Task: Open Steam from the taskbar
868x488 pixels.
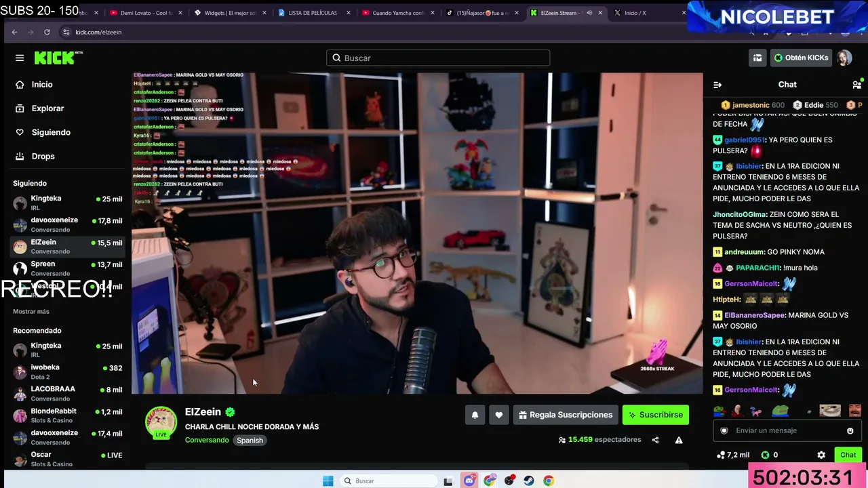Action: 529,481
